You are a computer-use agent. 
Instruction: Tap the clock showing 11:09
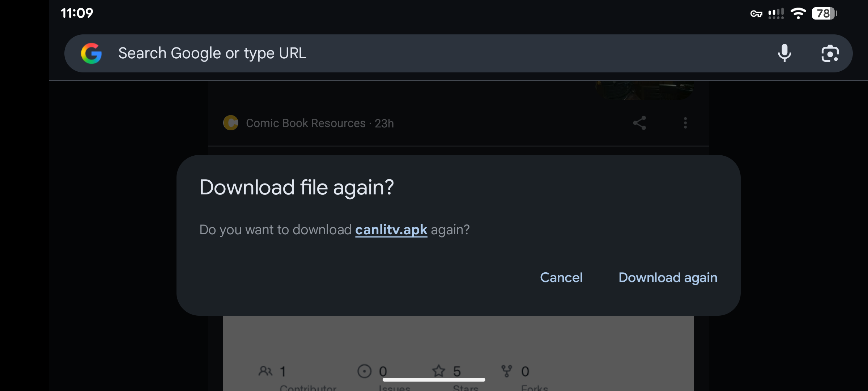pos(77,13)
